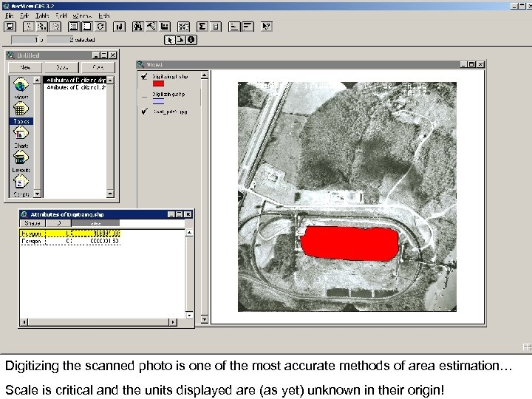
Task: Select the pointer Select tool
Action: pyautogui.click(x=169, y=40)
